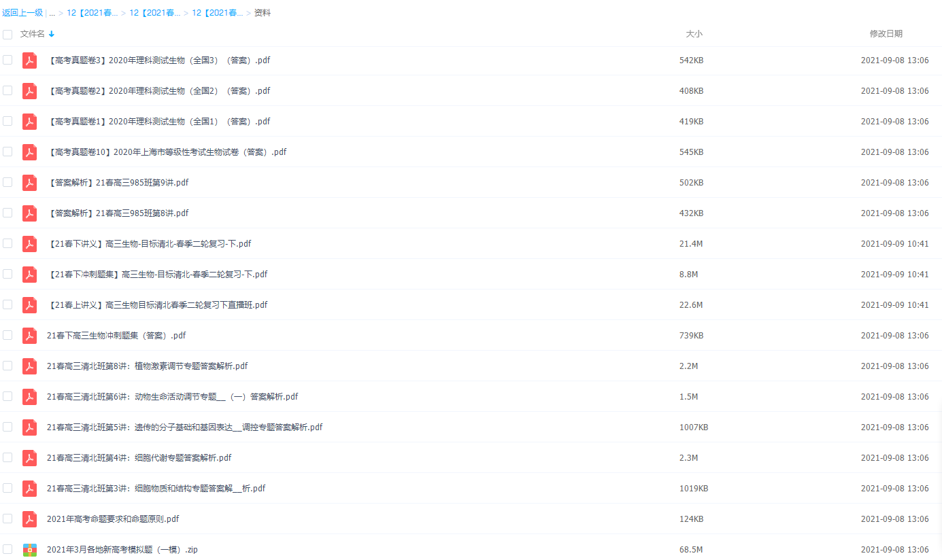942x560 pixels.
Task: Click the ZIP archive icon for 2021年3月各地新高考模拟题
Action: click(x=29, y=549)
